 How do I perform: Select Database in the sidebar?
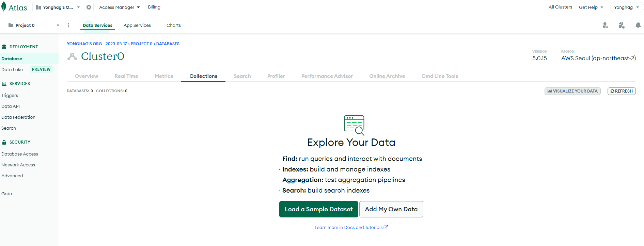pos(29,59)
